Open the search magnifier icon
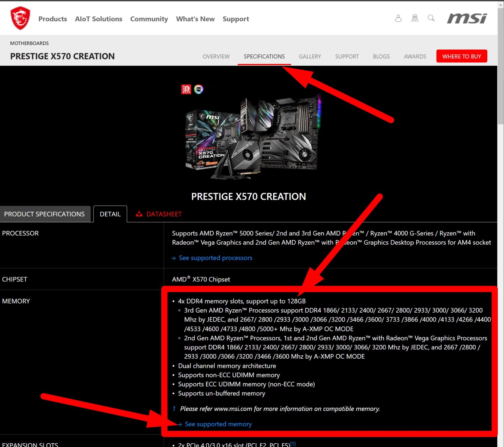This screenshot has height=447, width=504. tap(431, 18)
